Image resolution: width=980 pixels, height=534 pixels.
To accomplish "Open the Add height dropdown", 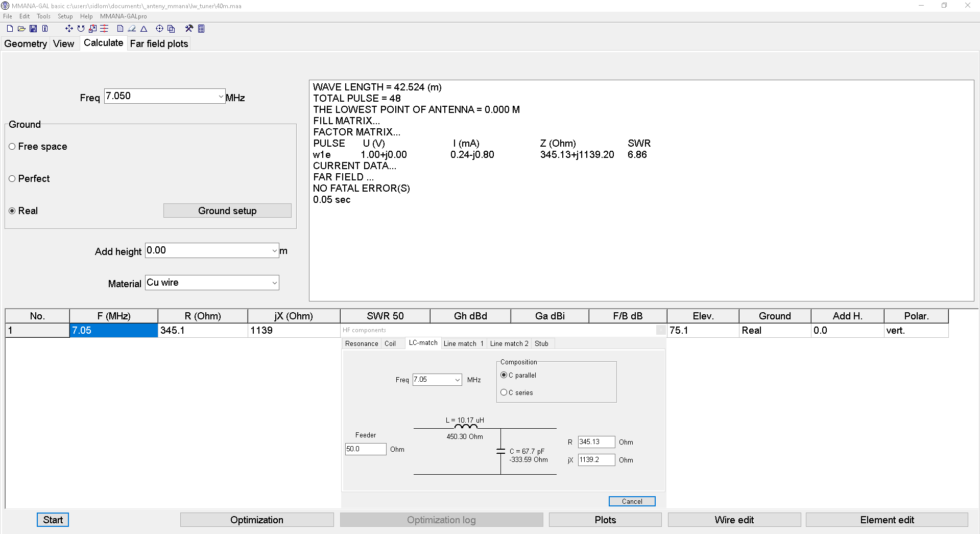I will 274,251.
